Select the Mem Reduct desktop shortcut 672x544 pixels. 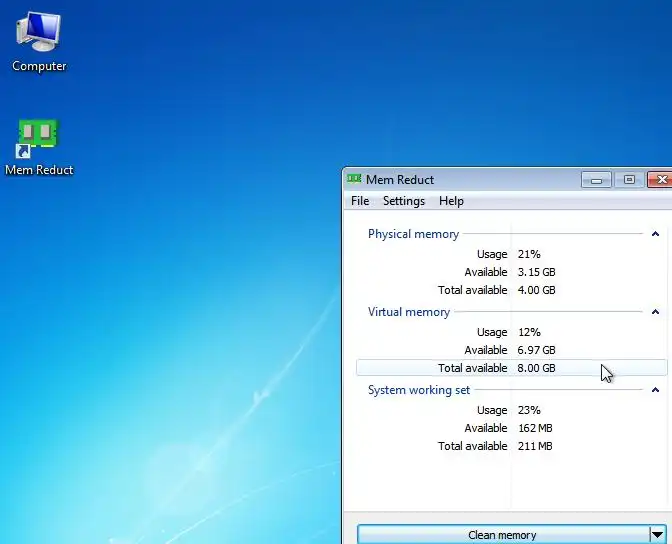pos(39,148)
